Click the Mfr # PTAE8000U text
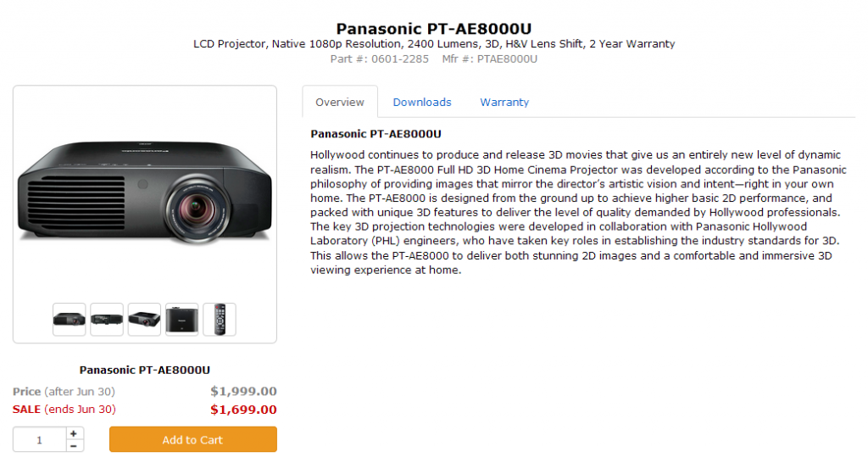The height and width of the screenshot is (463, 868). click(x=490, y=59)
